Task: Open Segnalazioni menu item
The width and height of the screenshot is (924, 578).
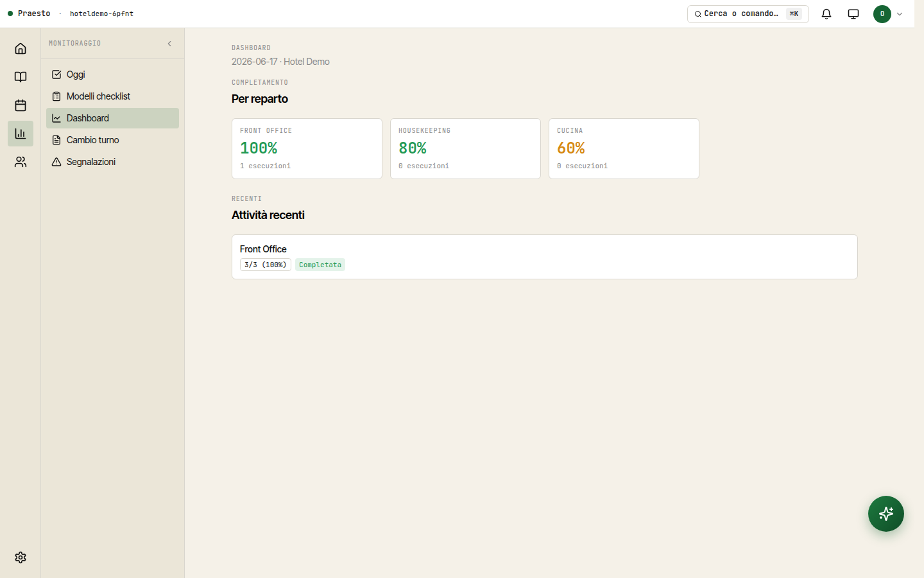Action: tap(112, 162)
